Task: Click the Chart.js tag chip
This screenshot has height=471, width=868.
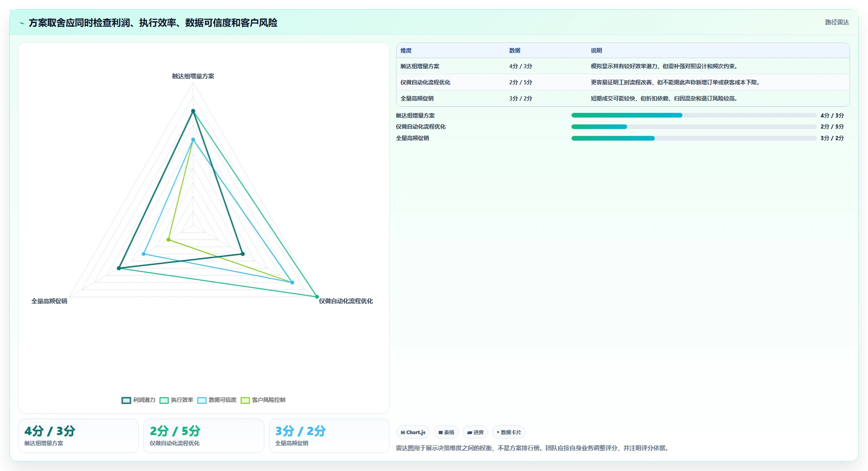Action: point(413,432)
